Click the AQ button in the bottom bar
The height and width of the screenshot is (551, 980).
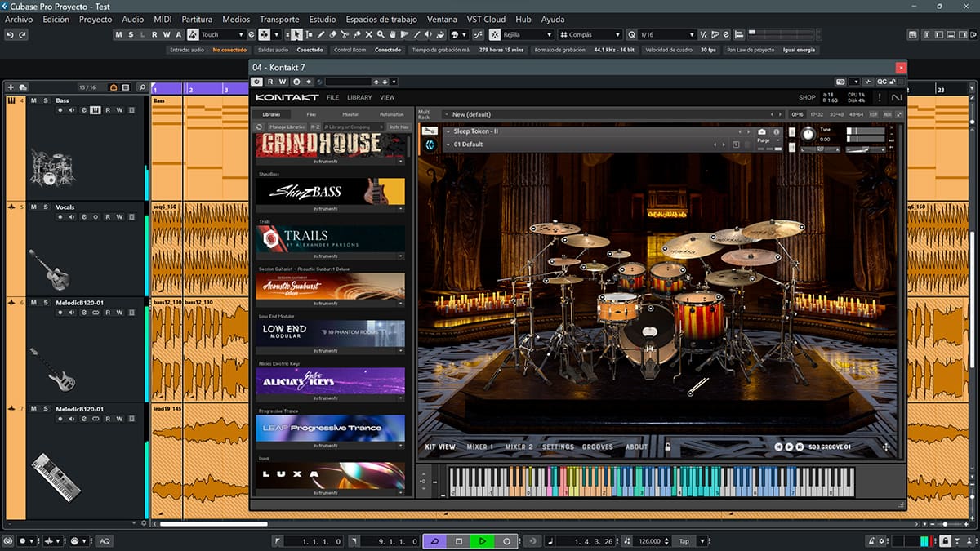coord(105,541)
